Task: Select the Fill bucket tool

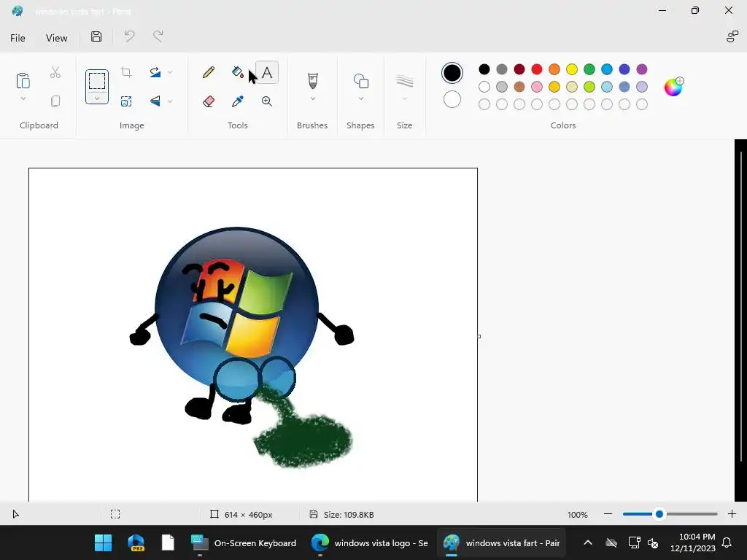Action: [237, 72]
